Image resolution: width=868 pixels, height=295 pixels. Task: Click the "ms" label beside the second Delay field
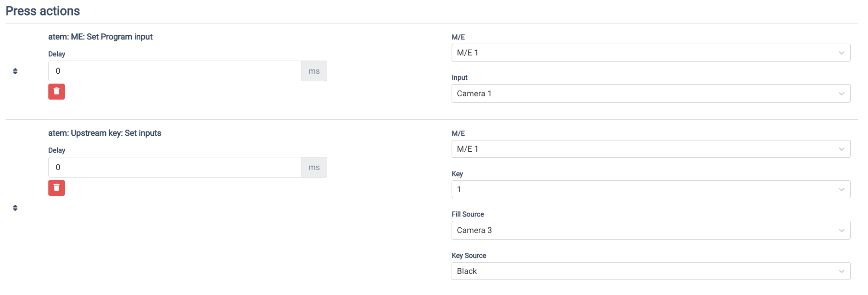[314, 167]
